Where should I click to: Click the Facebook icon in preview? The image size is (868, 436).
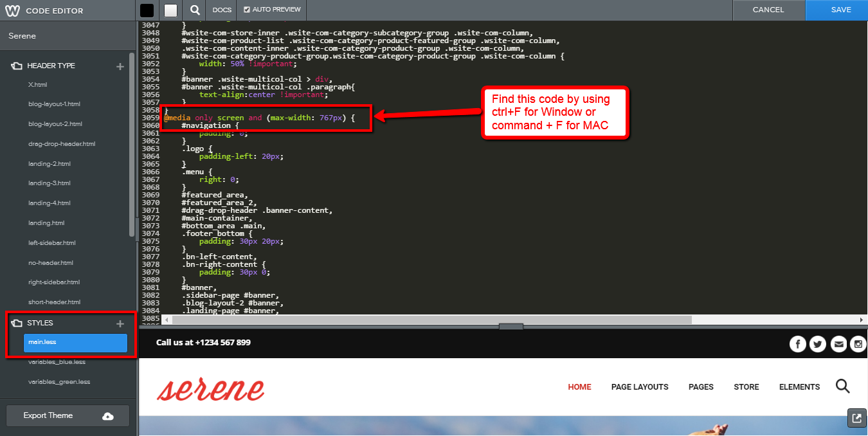pyautogui.click(x=797, y=344)
